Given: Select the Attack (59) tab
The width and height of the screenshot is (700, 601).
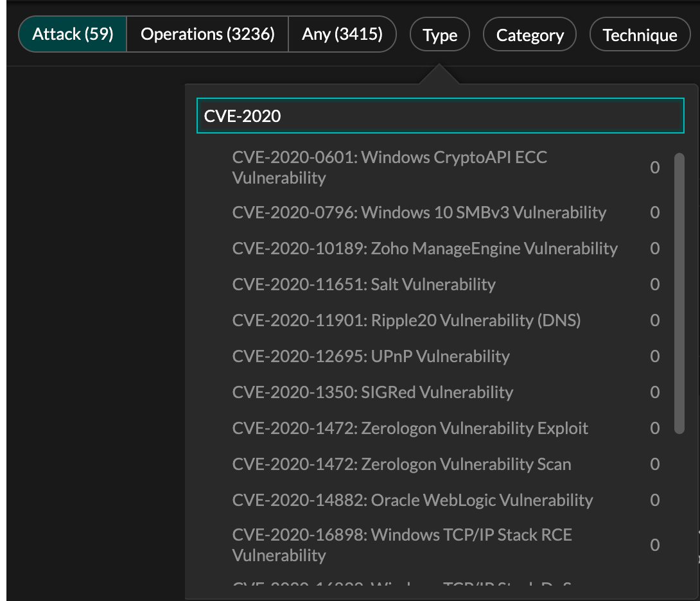Looking at the screenshot, I should 73,35.
